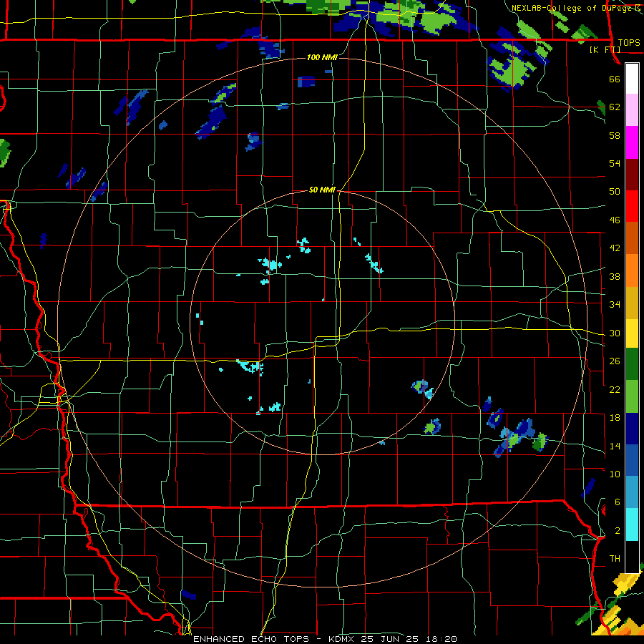
Task: Select the bright red legend swatch
Action: pyautogui.click(x=632, y=206)
